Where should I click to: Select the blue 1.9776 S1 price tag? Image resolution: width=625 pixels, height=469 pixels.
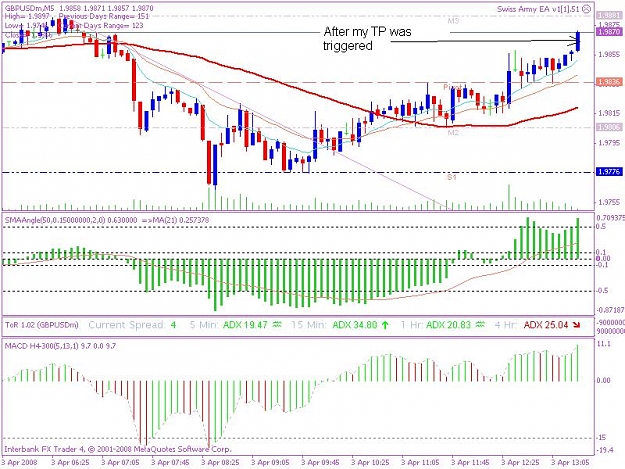609,172
